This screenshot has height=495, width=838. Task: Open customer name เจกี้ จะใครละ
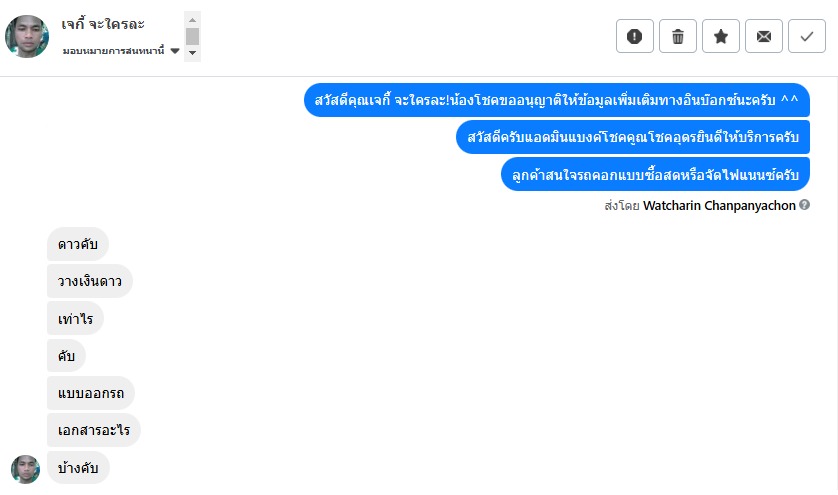pyautogui.click(x=103, y=24)
